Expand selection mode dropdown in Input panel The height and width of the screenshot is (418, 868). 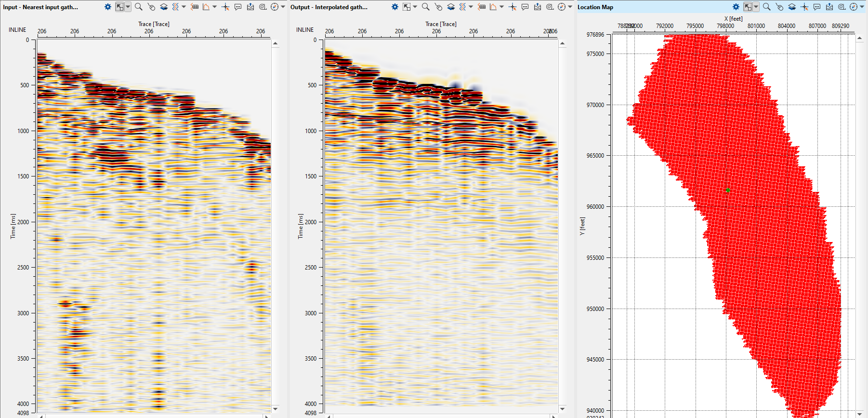(128, 7)
